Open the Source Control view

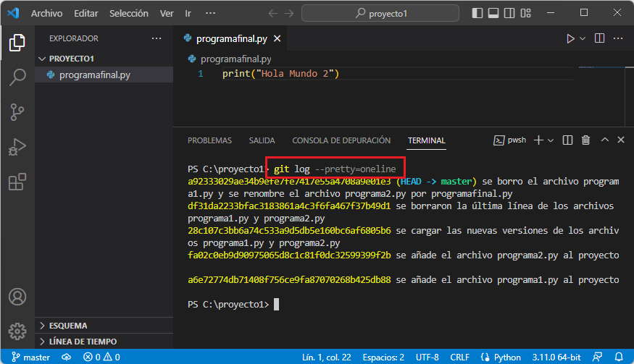(x=17, y=112)
